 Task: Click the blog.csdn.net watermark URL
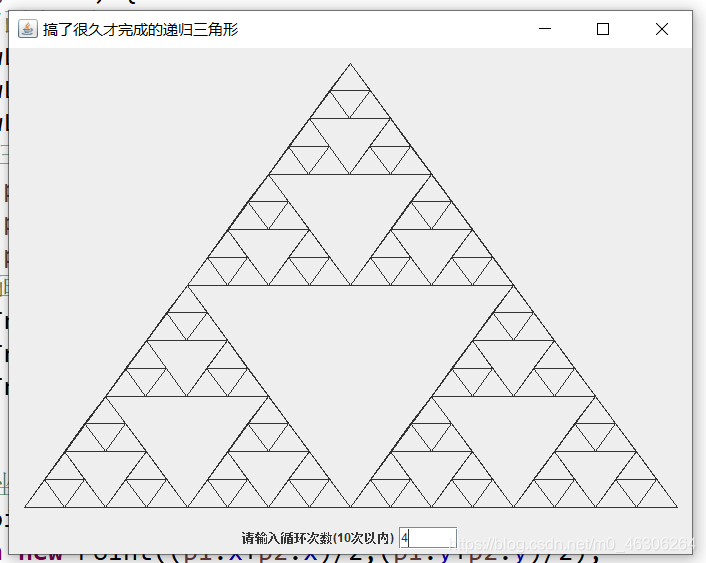pos(573,545)
